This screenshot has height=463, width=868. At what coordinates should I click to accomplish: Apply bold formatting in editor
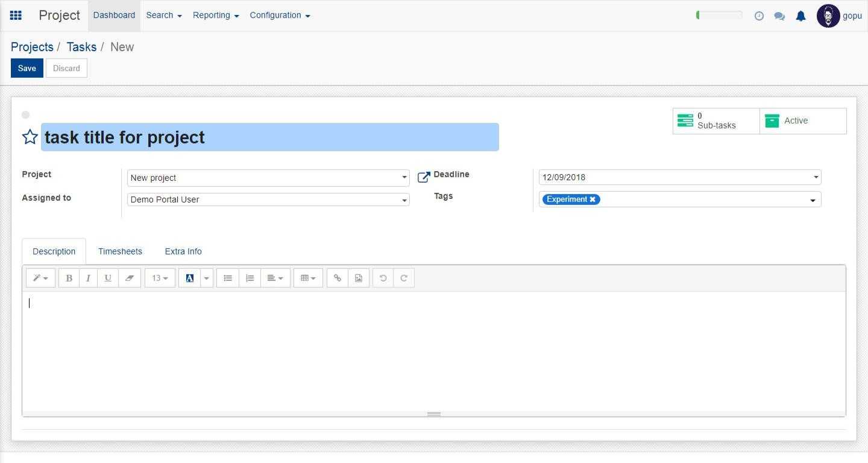click(x=69, y=278)
